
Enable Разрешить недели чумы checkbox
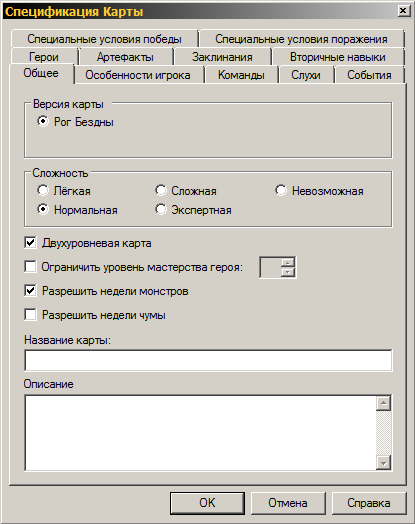(30, 315)
